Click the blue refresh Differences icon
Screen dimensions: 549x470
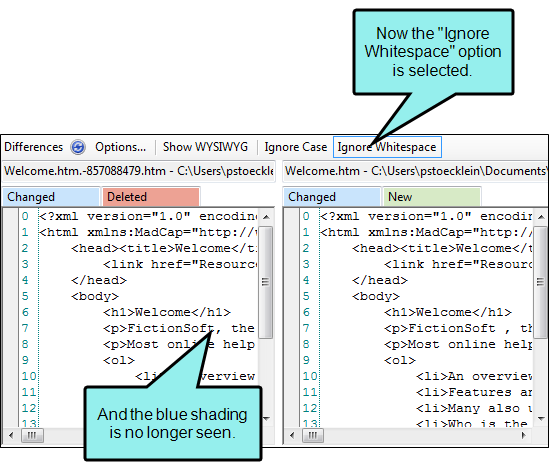pos(78,147)
